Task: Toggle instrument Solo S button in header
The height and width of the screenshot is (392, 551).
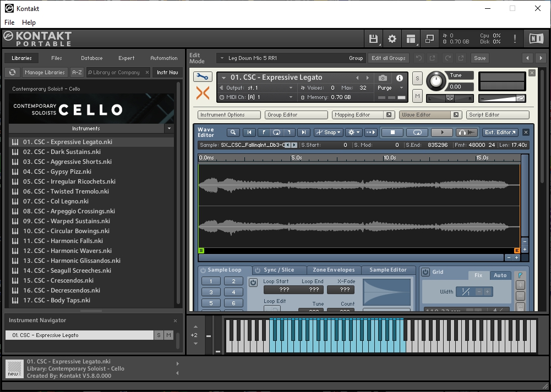Action: click(417, 78)
